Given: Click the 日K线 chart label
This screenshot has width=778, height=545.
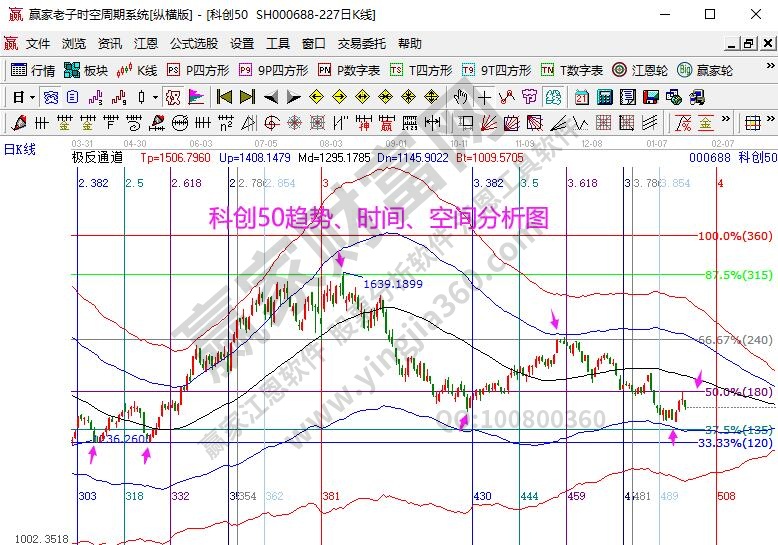Looking at the screenshot, I should [x=20, y=149].
